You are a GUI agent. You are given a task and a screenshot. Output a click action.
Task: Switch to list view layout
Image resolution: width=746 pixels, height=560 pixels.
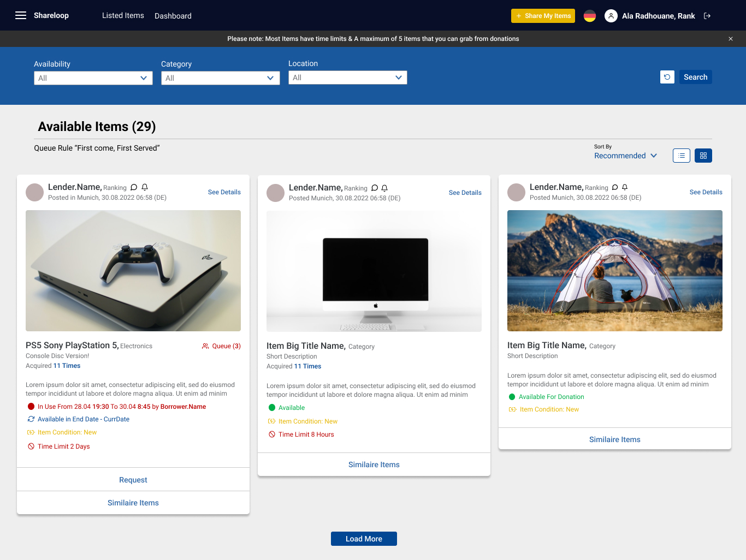[x=682, y=156]
